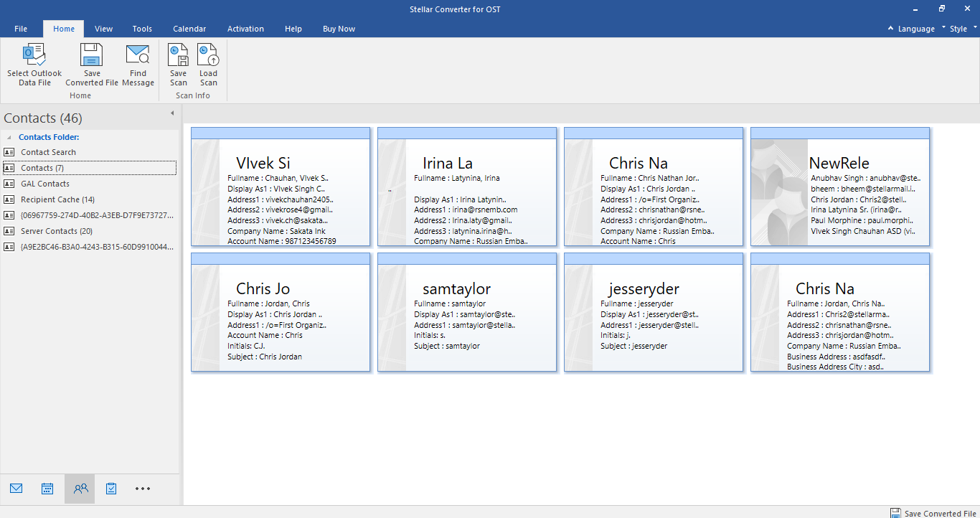
Task: Open Irina La contact card
Action: point(467,187)
